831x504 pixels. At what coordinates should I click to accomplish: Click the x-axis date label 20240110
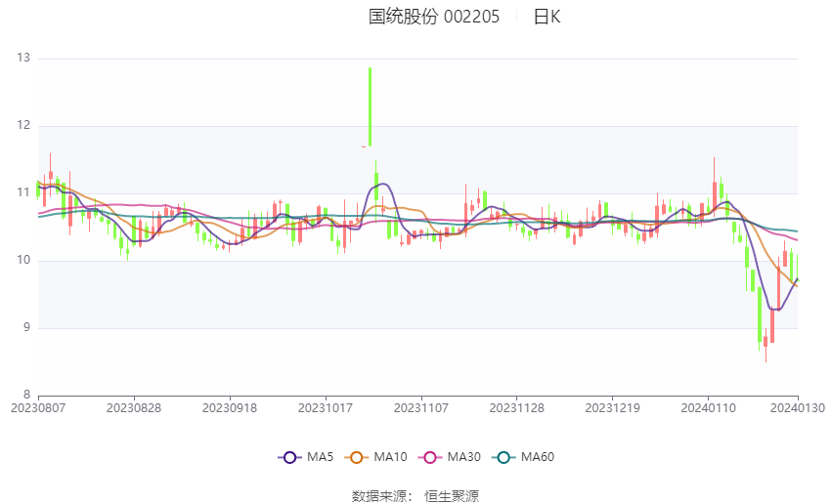point(709,408)
